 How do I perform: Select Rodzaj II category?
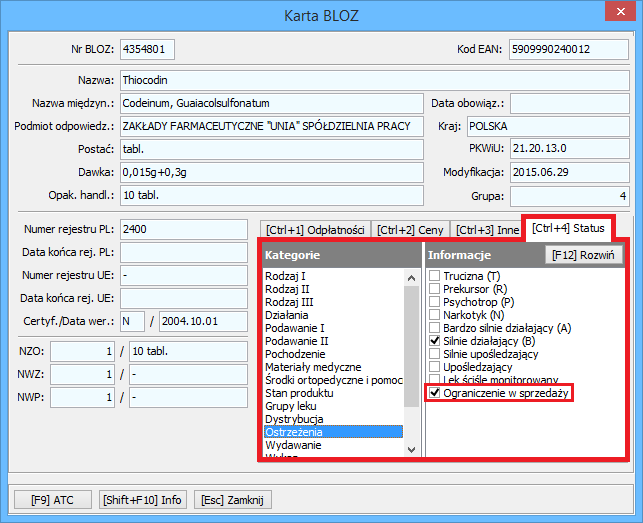(x=333, y=289)
